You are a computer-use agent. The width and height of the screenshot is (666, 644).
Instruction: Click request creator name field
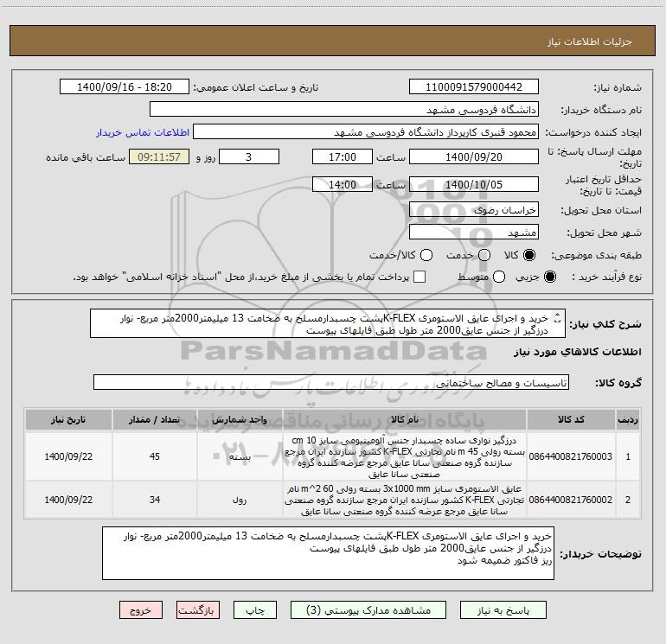[366, 131]
